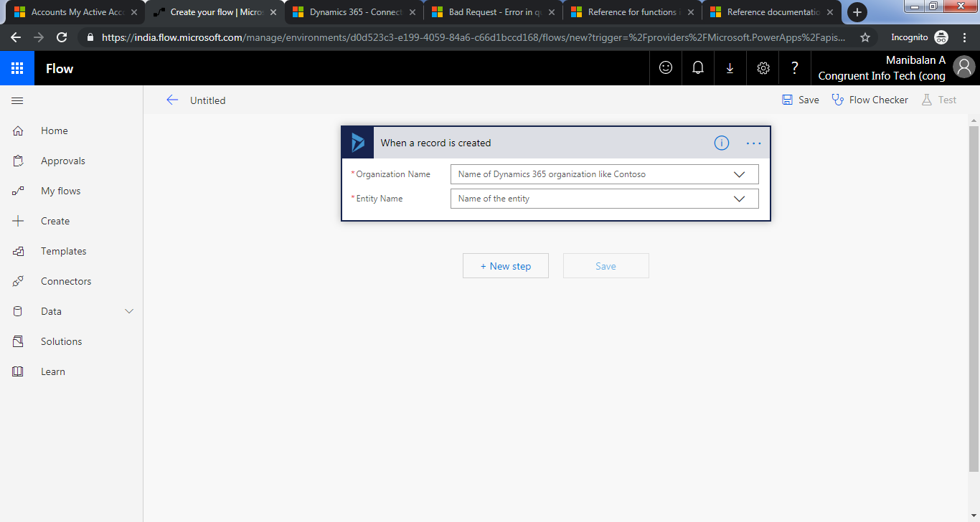This screenshot has height=522, width=980.
Task: Click the page vertical scrollbar
Action: (974, 298)
